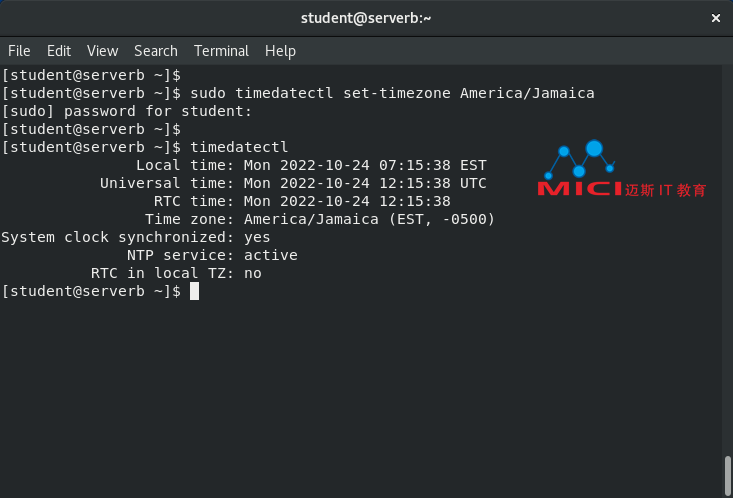
Task: Open the File menu
Action: (x=19, y=51)
